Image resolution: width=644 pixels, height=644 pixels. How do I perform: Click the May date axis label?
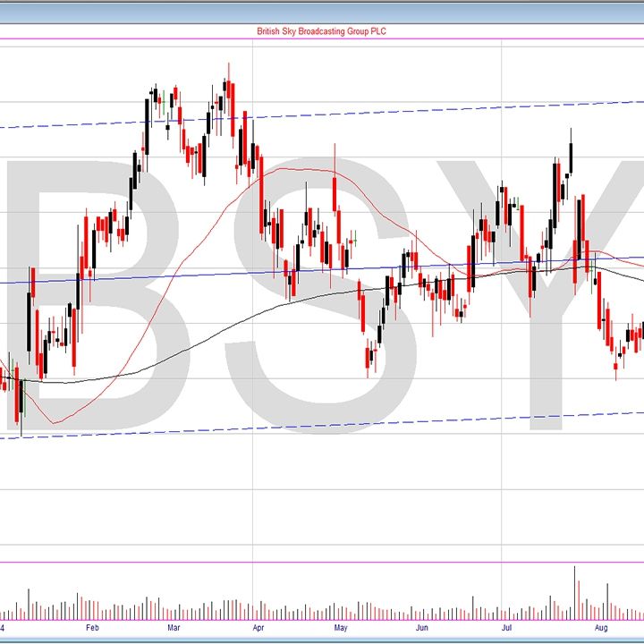[x=340, y=629]
